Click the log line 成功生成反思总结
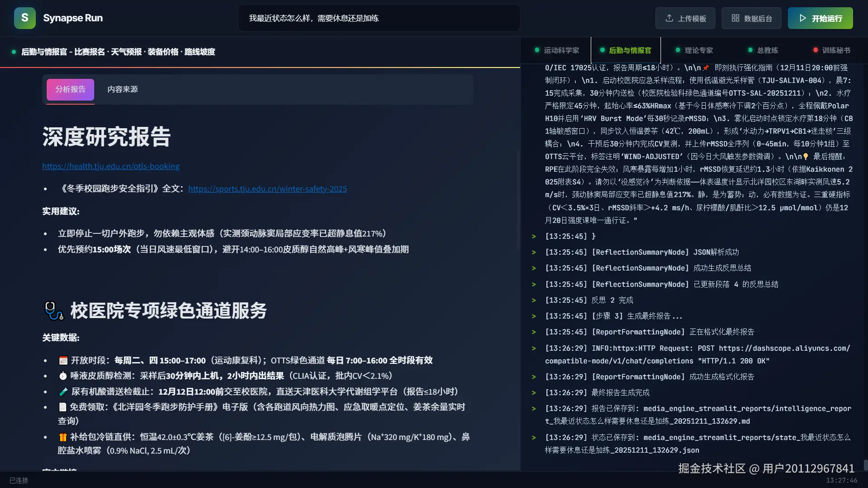The height and width of the screenshot is (488, 868). (x=648, y=268)
